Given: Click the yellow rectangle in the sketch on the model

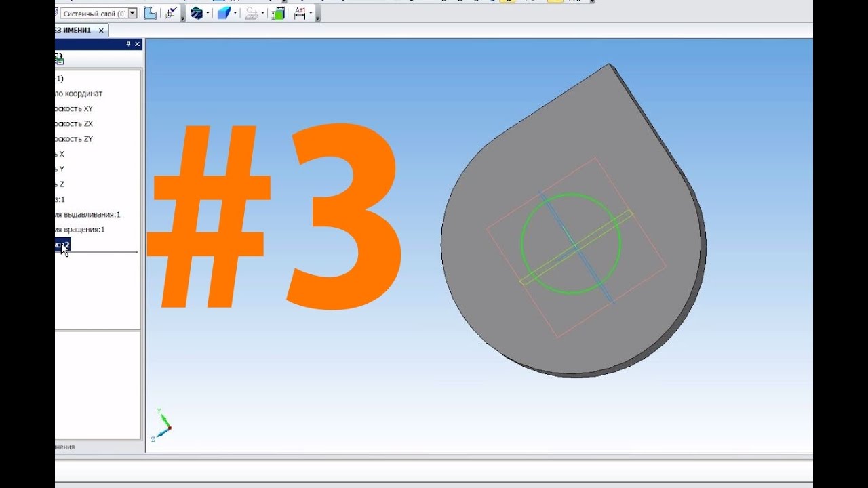Looking at the screenshot, I should coord(576,247).
